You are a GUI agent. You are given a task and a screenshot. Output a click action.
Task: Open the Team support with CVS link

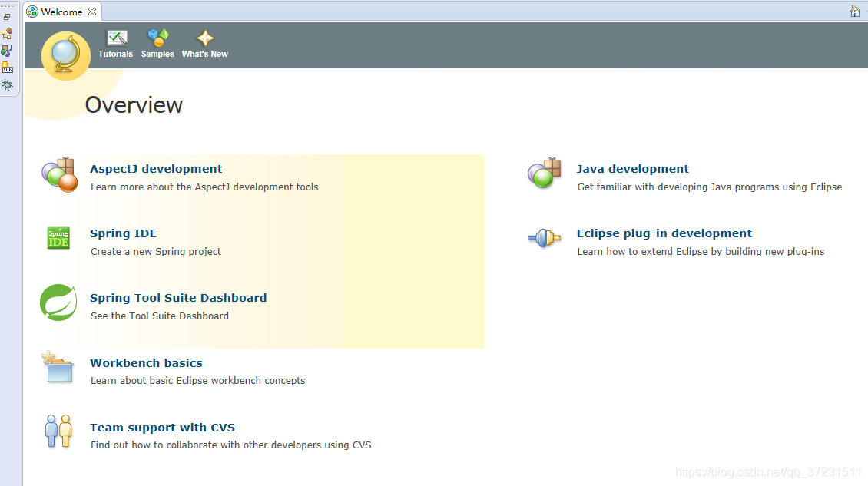click(x=163, y=428)
